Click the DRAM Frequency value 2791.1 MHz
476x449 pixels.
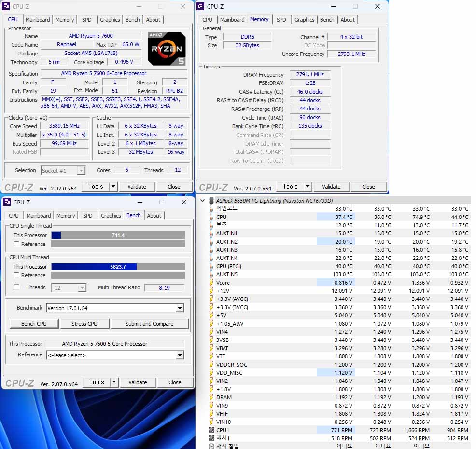click(310, 74)
